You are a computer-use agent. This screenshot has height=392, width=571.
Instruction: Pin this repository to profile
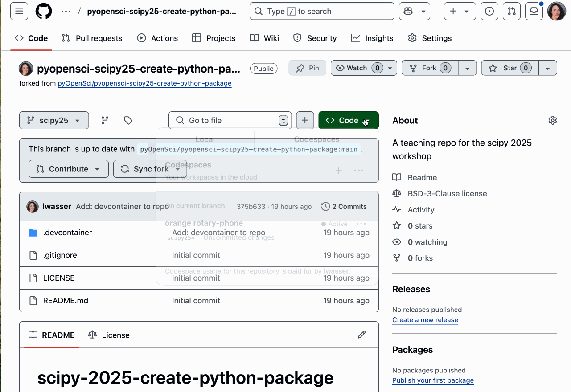pyautogui.click(x=308, y=68)
